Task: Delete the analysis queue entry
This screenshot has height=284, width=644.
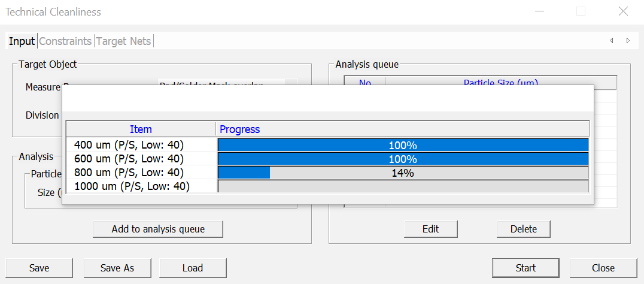Action: 523,229
